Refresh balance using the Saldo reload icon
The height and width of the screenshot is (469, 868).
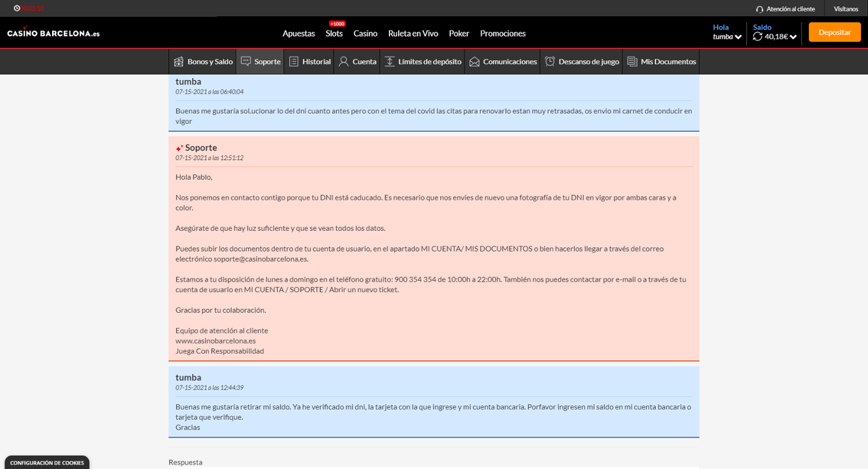757,36
